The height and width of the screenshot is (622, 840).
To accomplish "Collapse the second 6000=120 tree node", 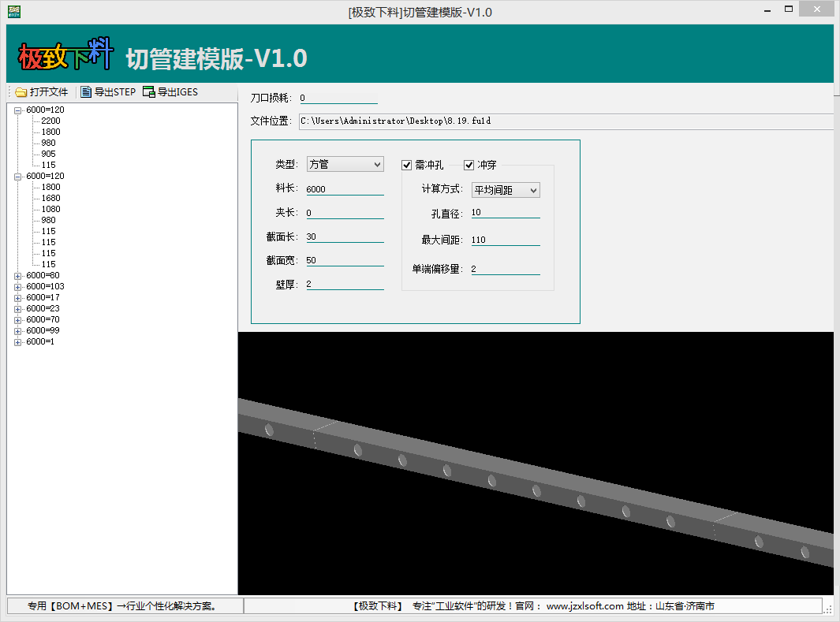I will [17, 177].
